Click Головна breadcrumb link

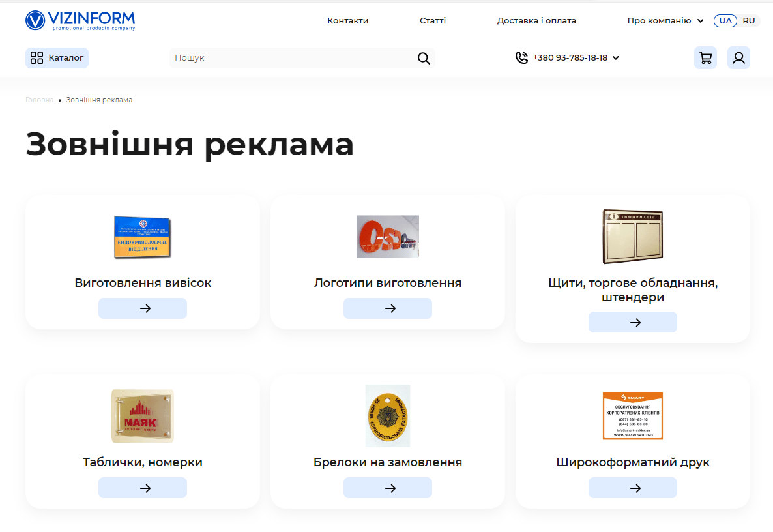click(39, 100)
